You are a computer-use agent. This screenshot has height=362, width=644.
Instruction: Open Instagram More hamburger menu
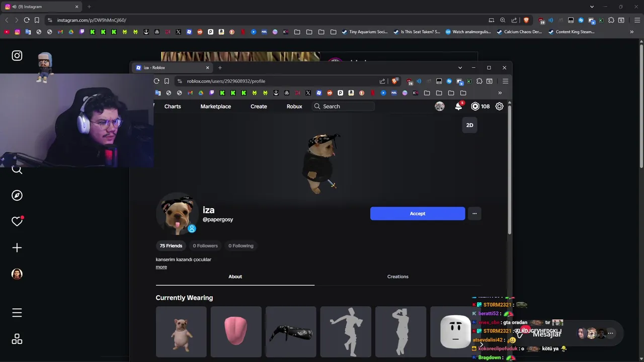(17, 313)
